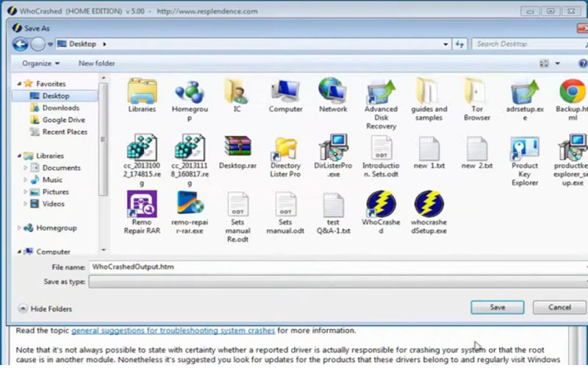Expand the Music library node
The height and width of the screenshot is (368, 588).
(26, 180)
